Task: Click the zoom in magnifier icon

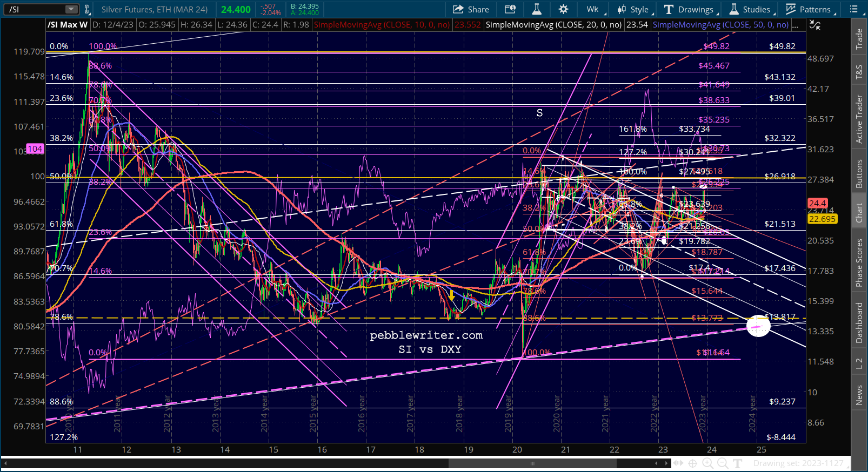Action: (707, 463)
